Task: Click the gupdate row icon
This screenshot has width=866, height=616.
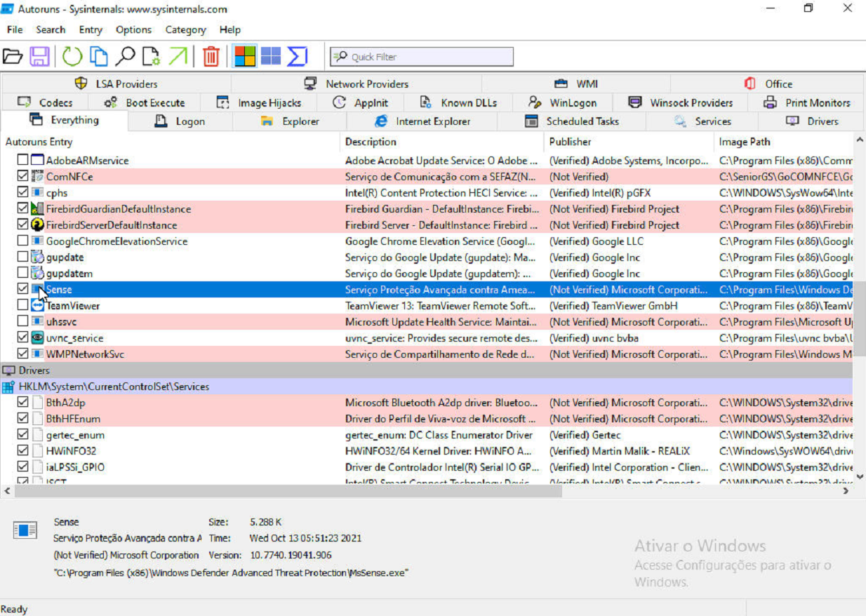Action: (38, 257)
